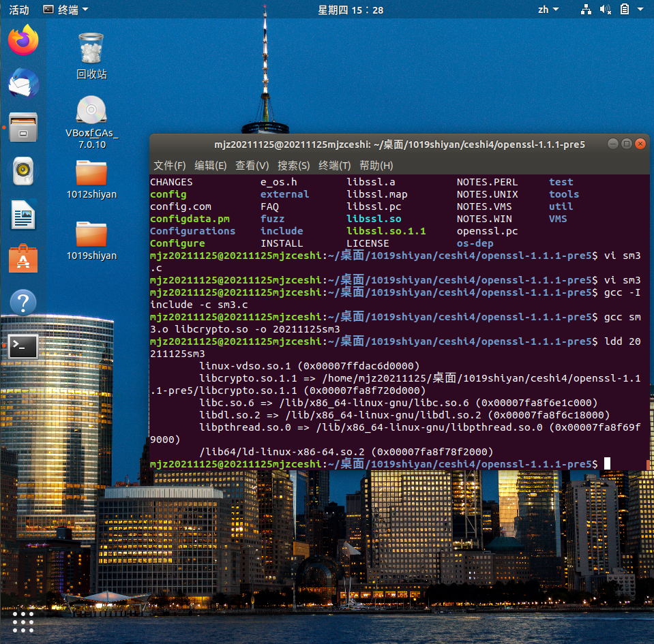Image resolution: width=654 pixels, height=644 pixels.
Task: Open the 1019shiyan desktop folder
Action: tap(91, 235)
